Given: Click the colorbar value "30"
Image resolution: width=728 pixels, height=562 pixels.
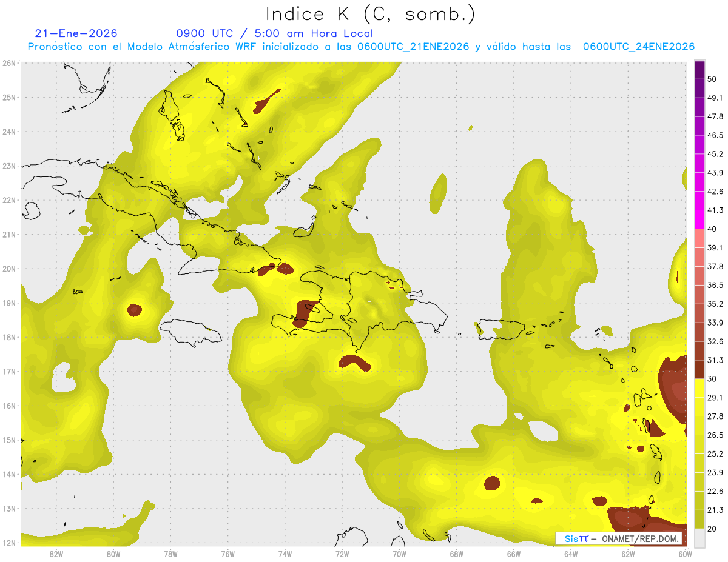Looking at the screenshot, I should pyautogui.click(x=712, y=379).
